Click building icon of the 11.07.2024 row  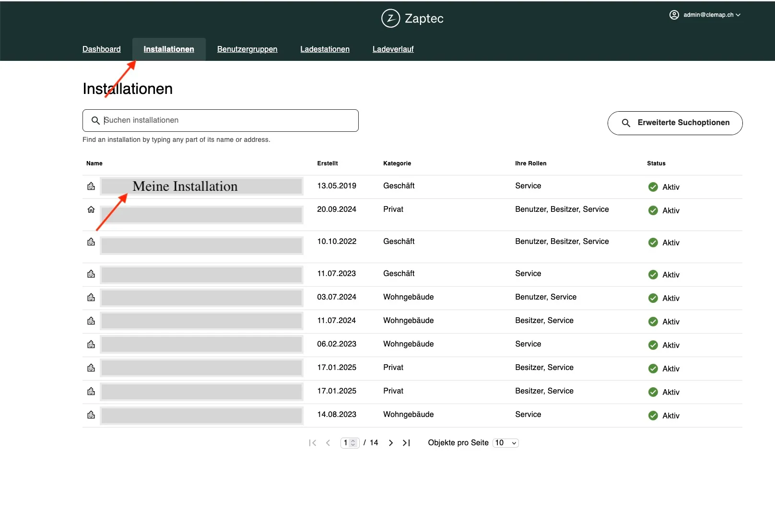pos(91,321)
